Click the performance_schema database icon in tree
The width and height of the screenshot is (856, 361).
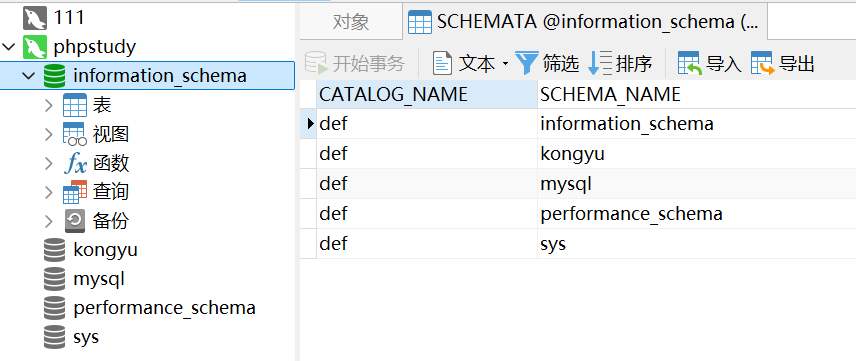[54, 308]
